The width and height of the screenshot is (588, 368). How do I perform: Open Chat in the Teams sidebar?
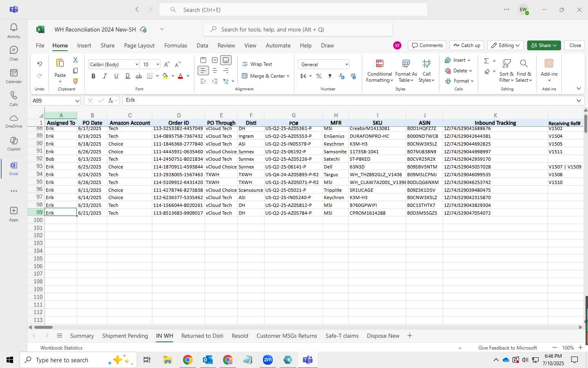13,53
